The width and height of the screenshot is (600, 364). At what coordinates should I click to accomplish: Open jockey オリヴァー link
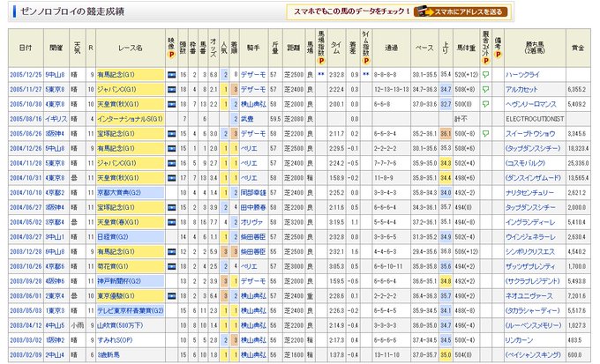[251, 222]
